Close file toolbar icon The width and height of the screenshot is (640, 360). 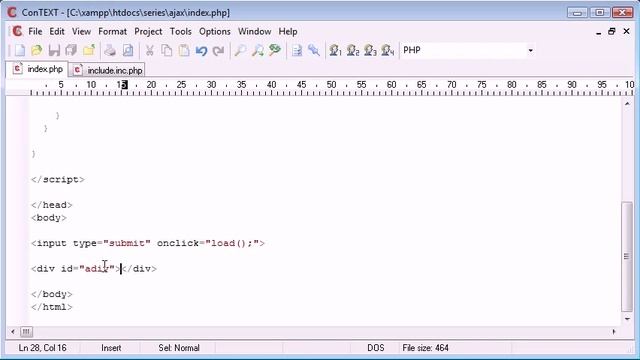tap(89, 50)
